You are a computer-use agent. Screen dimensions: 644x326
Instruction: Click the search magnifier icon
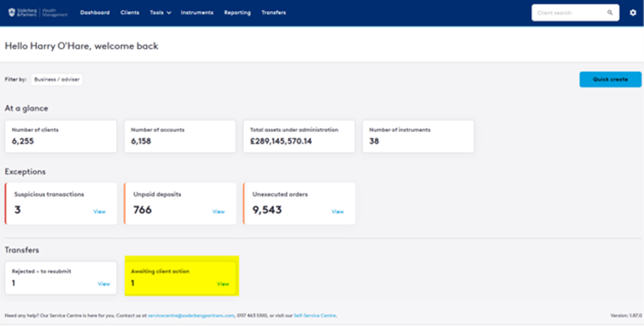610,12
